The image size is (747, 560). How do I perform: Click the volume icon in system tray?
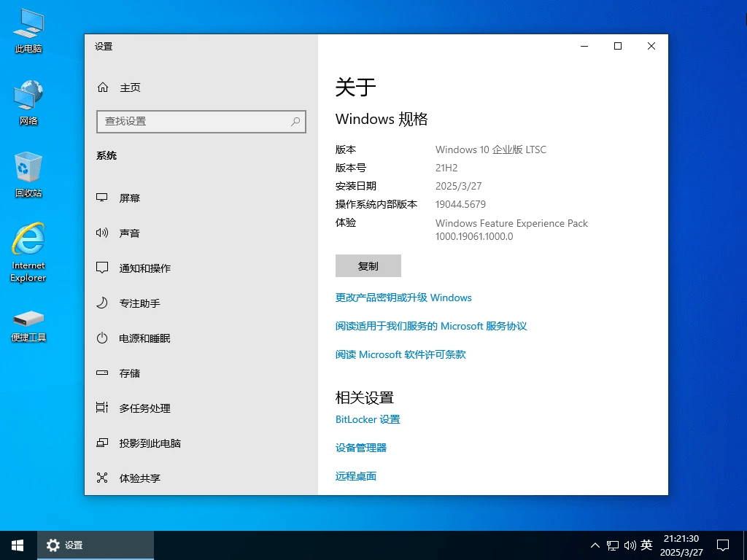[x=630, y=545]
